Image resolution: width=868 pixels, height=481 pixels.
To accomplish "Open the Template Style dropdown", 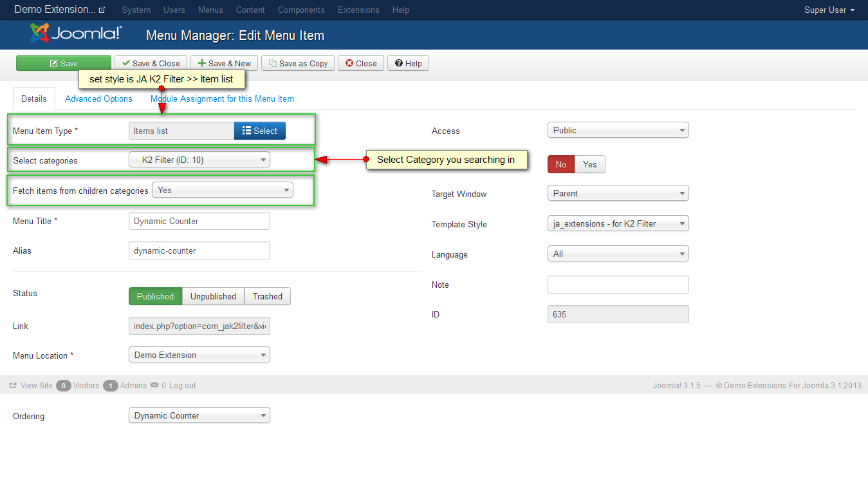I will tap(618, 223).
